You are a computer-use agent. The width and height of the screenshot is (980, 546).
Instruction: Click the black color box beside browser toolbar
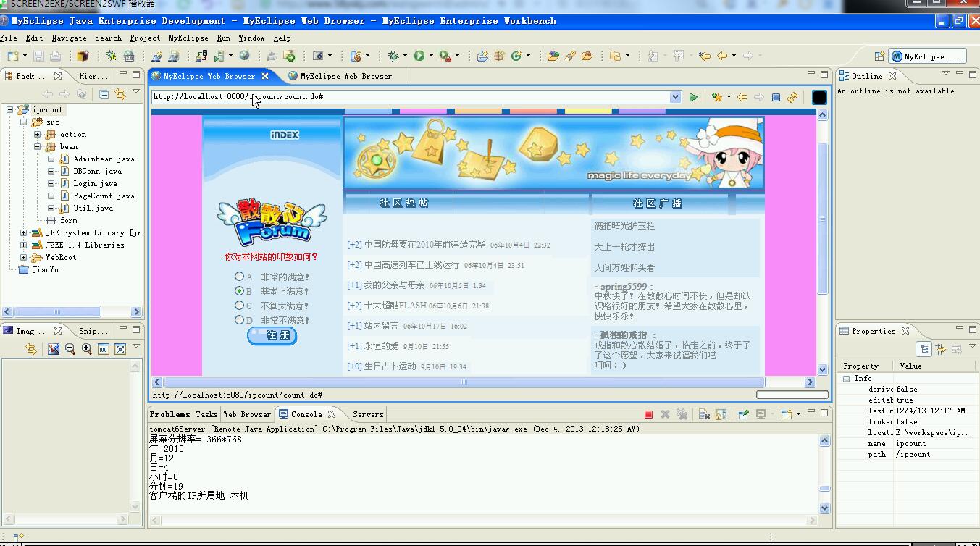pyautogui.click(x=819, y=97)
